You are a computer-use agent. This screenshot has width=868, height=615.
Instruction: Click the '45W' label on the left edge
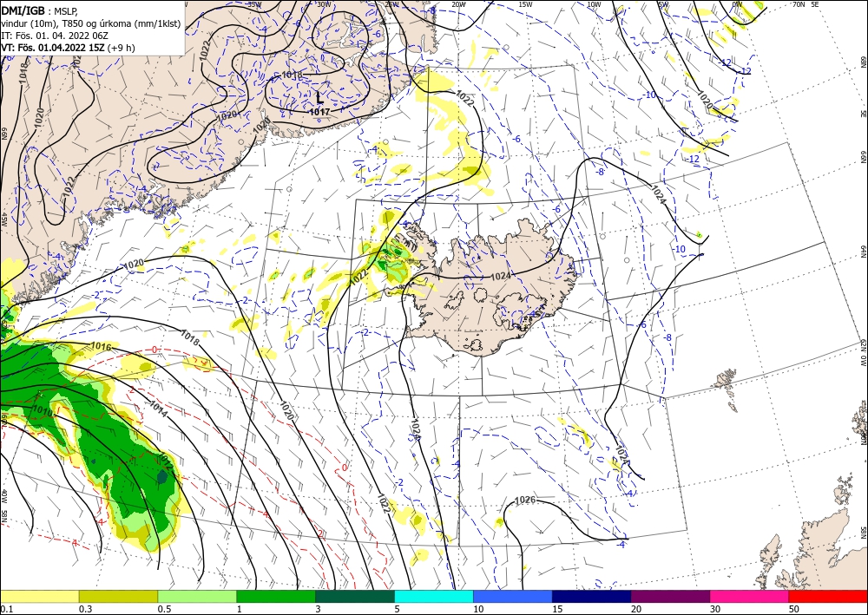(x=3, y=219)
